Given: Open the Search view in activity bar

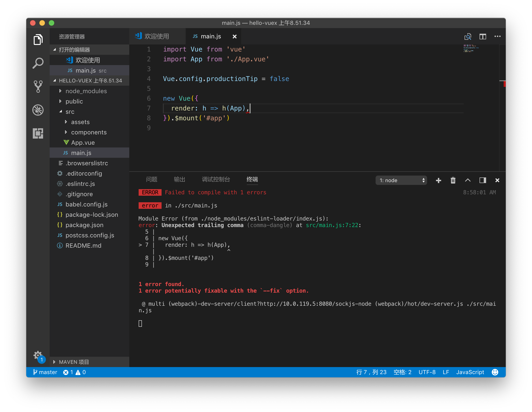Looking at the screenshot, I should [38, 63].
